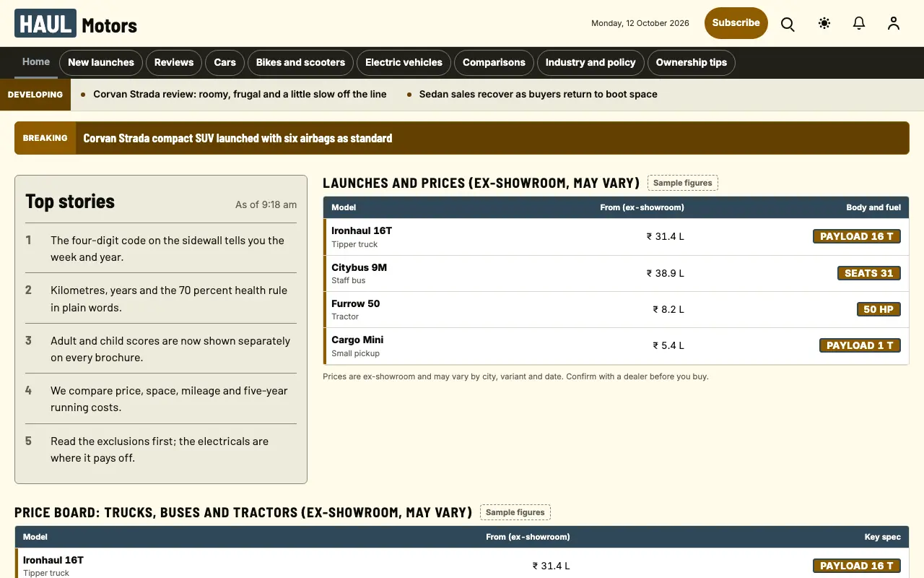Open notifications bell icon
The width and height of the screenshot is (924, 578).
tap(859, 24)
